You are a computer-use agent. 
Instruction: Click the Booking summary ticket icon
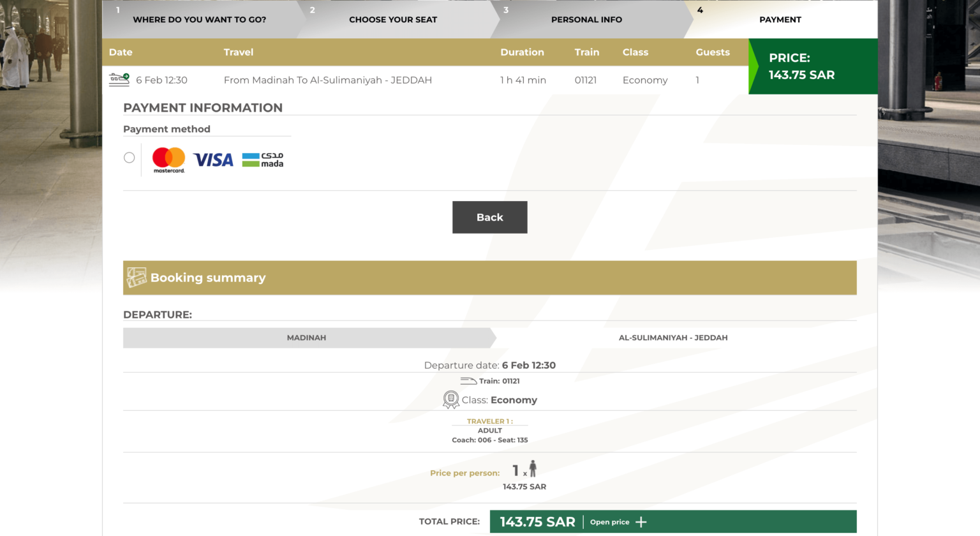coord(136,278)
